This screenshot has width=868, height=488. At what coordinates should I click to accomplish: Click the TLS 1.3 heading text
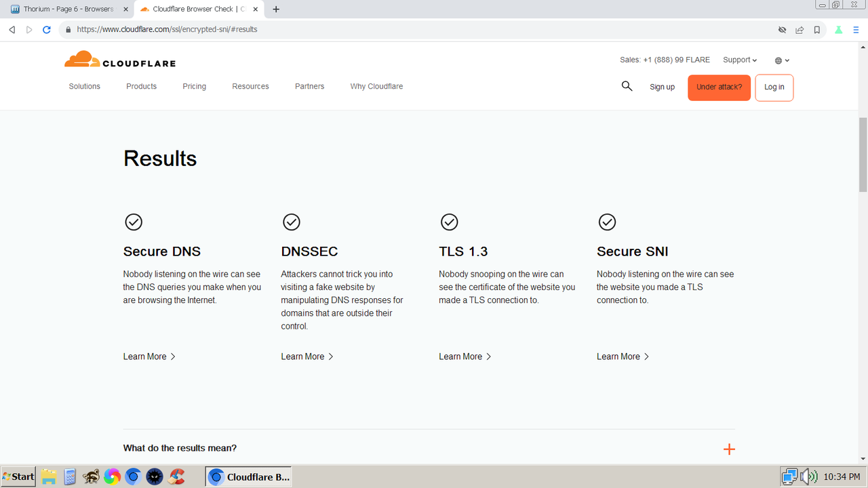(x=463, y=251)
